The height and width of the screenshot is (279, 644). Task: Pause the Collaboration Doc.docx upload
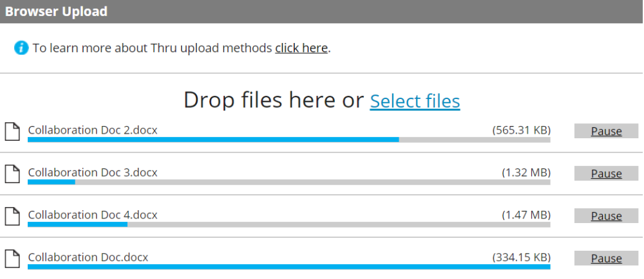[606, 258]
